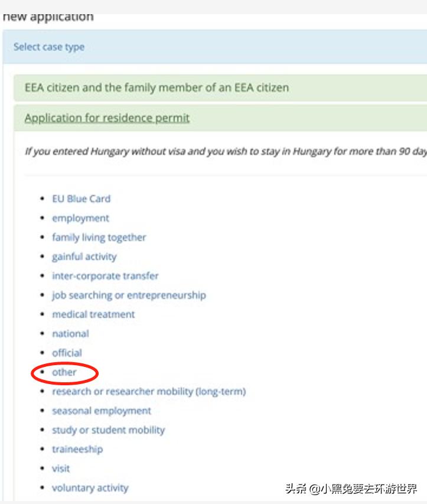The image size is (427, 504).
Task: Select inter-corporate transfer permit type
Action: point(105,276)
